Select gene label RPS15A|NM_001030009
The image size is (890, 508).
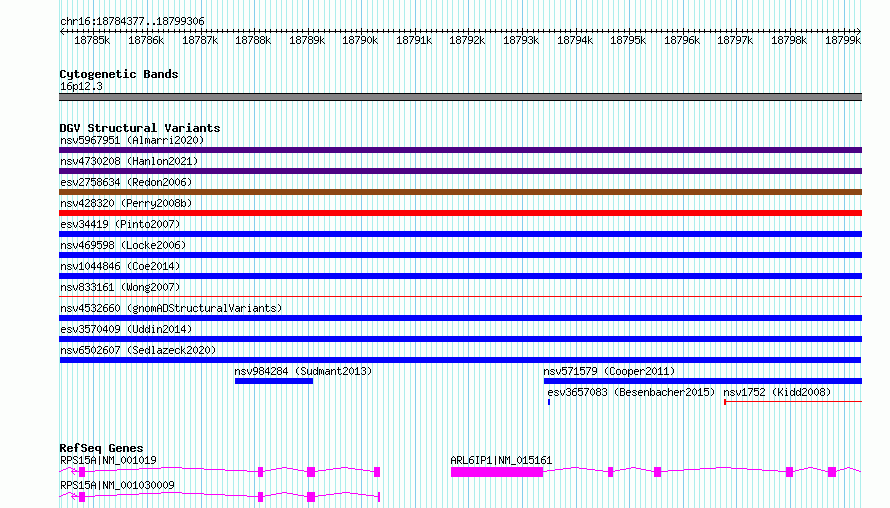click(x=117, y=485)
